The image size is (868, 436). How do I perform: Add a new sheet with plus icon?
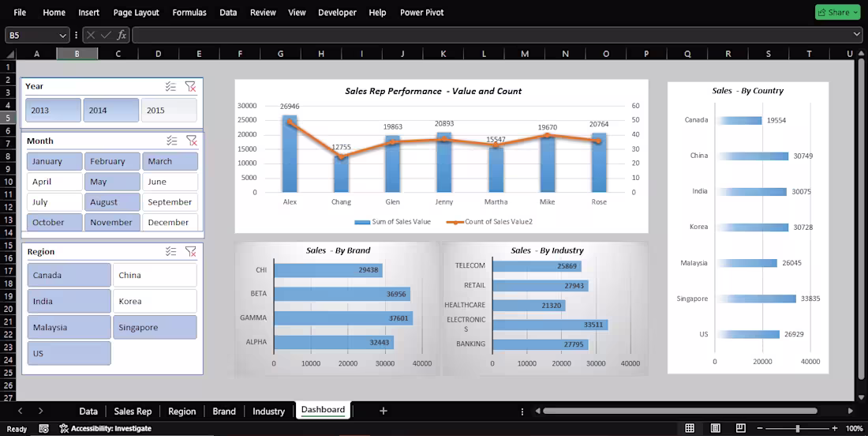point(383,411)
